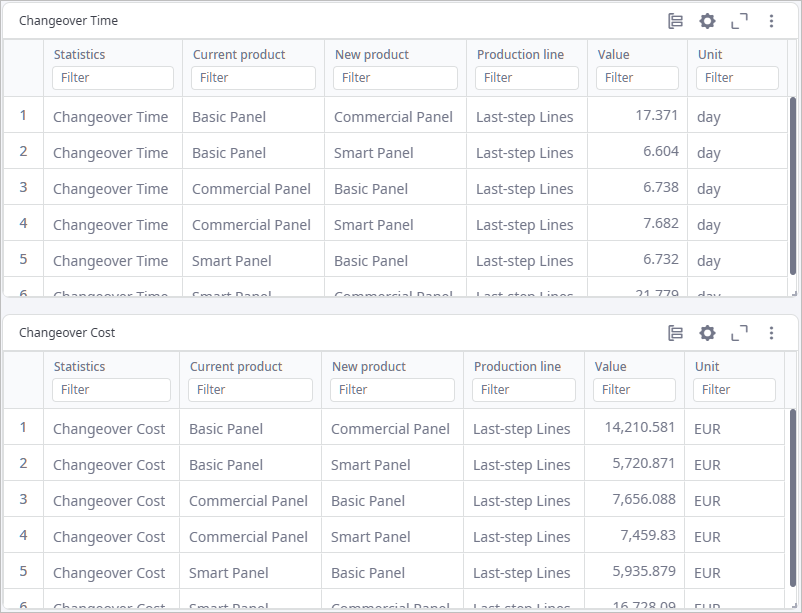Click Changeover Cost column layout icon

(675, 333)
